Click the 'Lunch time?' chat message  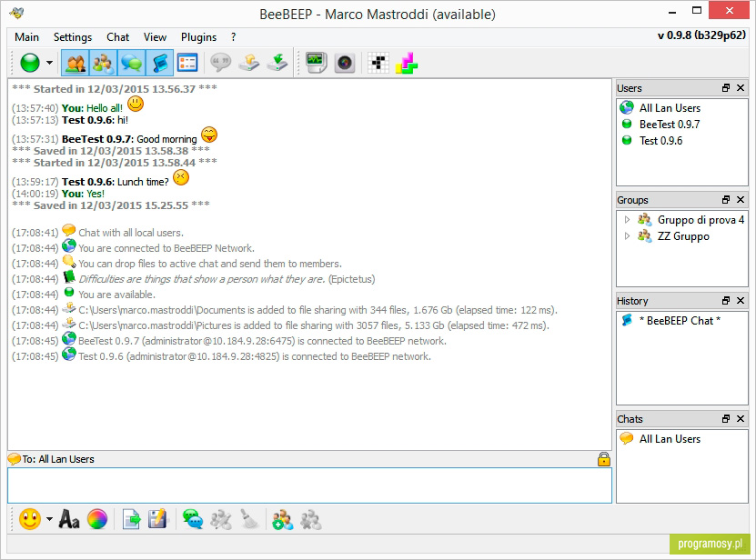tap(143, 182)
